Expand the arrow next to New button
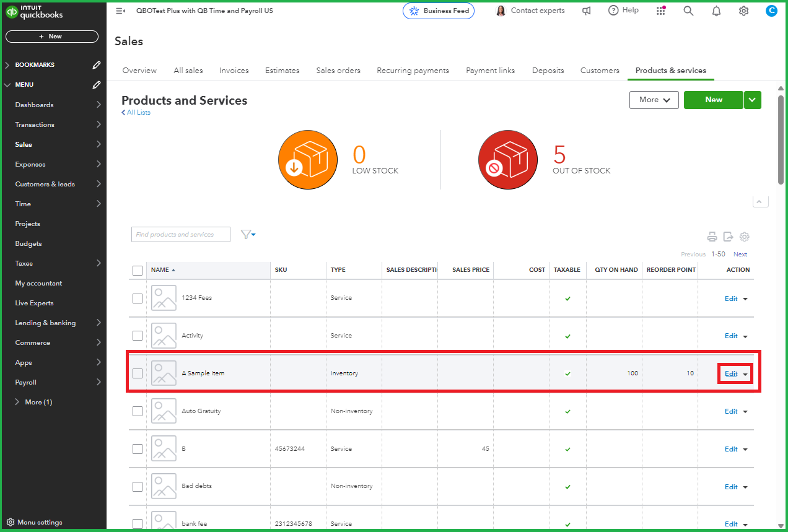Viewport: 788px width, 532px height. (x=753, y=100)
